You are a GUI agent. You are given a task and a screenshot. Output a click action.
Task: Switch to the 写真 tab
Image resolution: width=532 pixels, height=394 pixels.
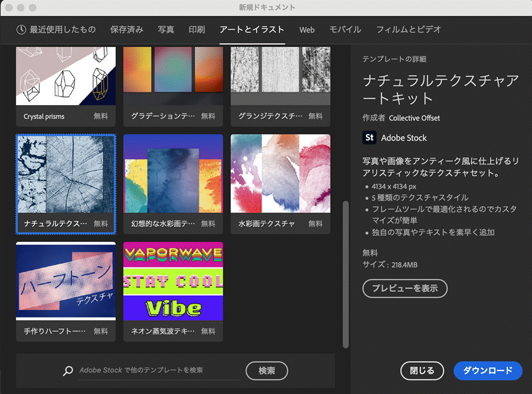click(x=166, y=29)
